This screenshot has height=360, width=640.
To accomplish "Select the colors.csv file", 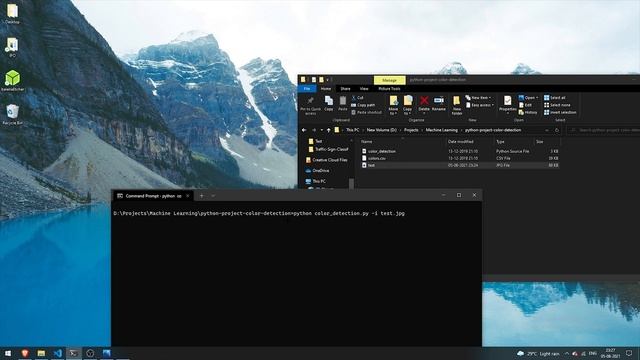I will click(x=460, y=158).
